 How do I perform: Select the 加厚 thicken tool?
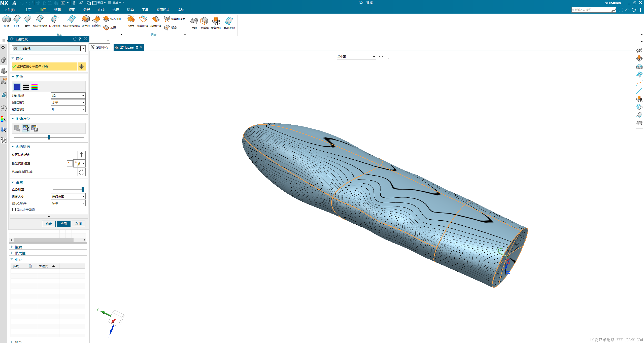[x=110, y=28]
